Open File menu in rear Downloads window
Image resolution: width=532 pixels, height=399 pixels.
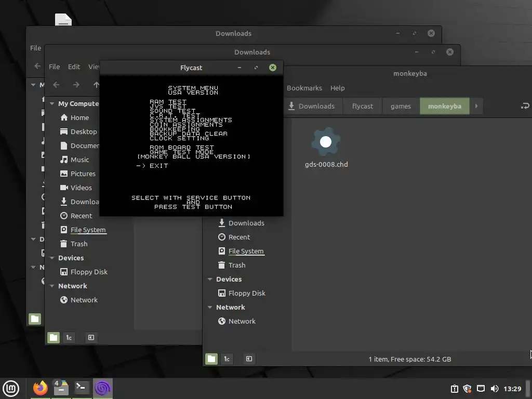click(x=36, y=48)
